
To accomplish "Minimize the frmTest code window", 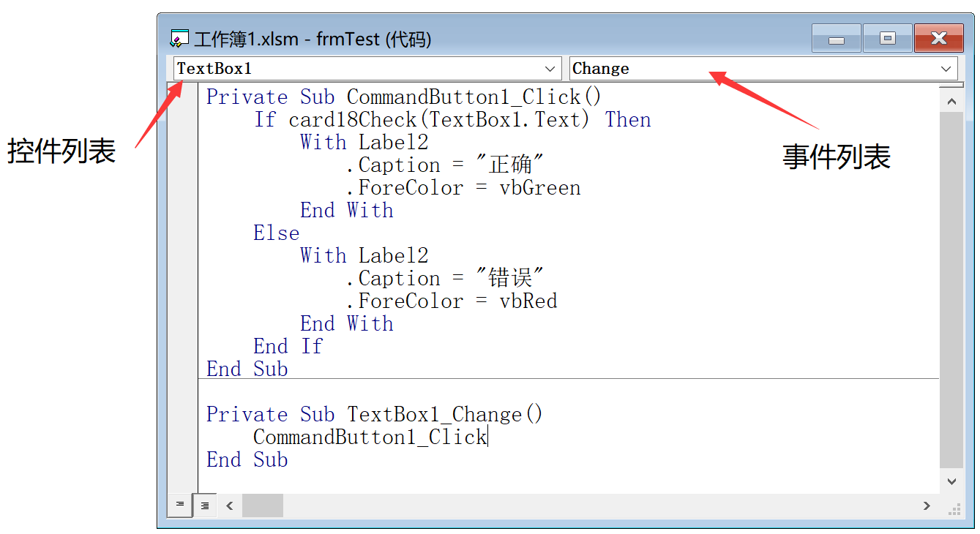I will coord(837,39).
